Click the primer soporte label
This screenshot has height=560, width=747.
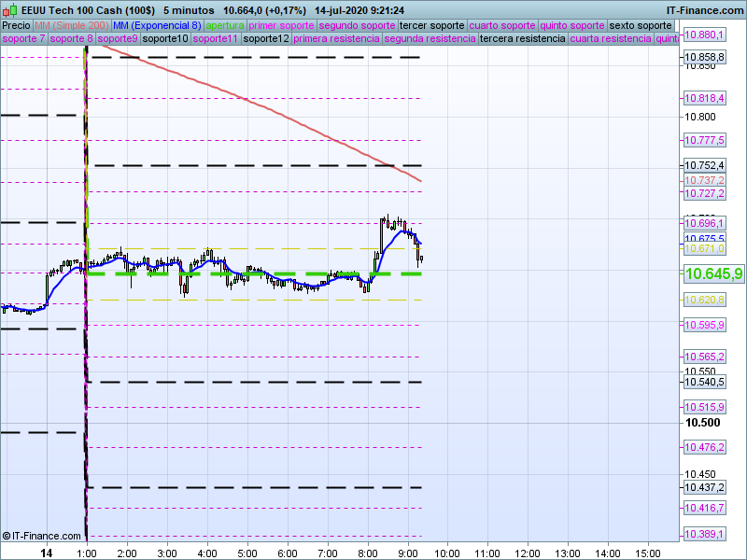[x=281, y=25]
